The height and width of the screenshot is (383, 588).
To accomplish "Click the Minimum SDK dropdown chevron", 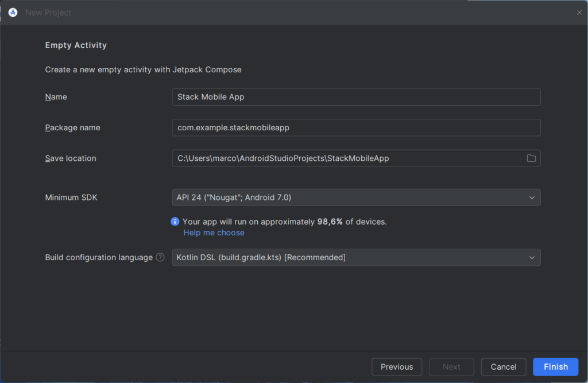I will point(532,197).
